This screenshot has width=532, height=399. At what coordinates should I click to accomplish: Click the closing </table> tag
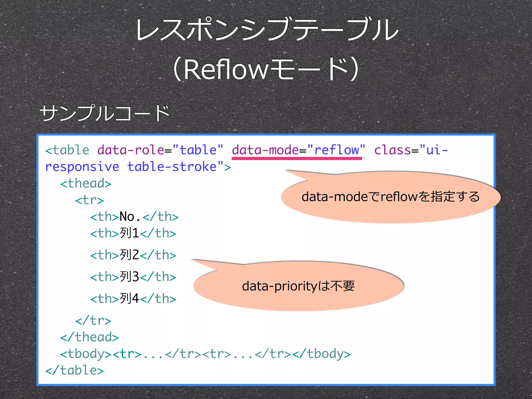[75, 370]
